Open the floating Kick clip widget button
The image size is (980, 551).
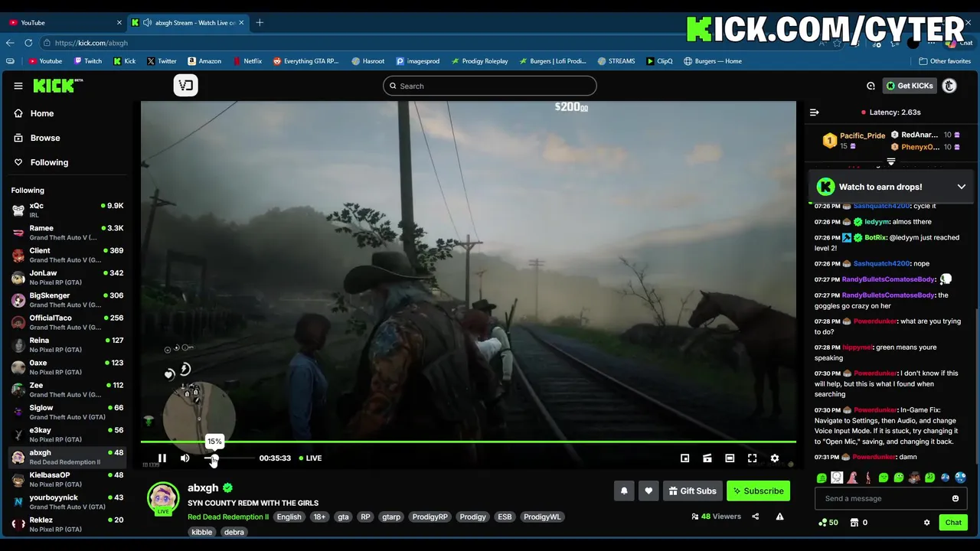click(x=185, y=86)
